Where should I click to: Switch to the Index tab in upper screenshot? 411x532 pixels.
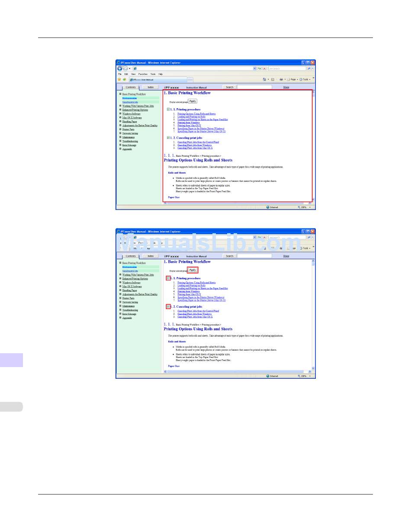[151, 87]
